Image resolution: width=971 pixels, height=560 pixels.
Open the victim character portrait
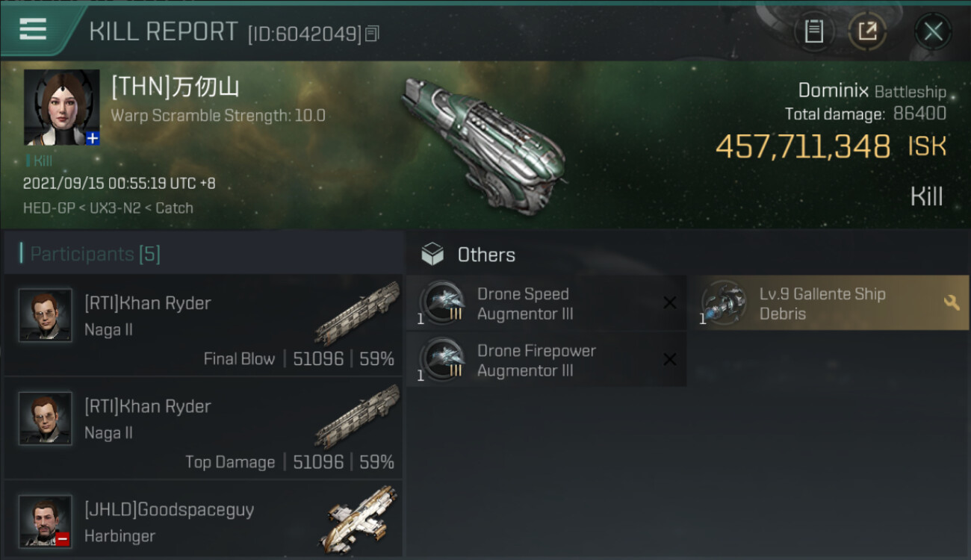61,108
